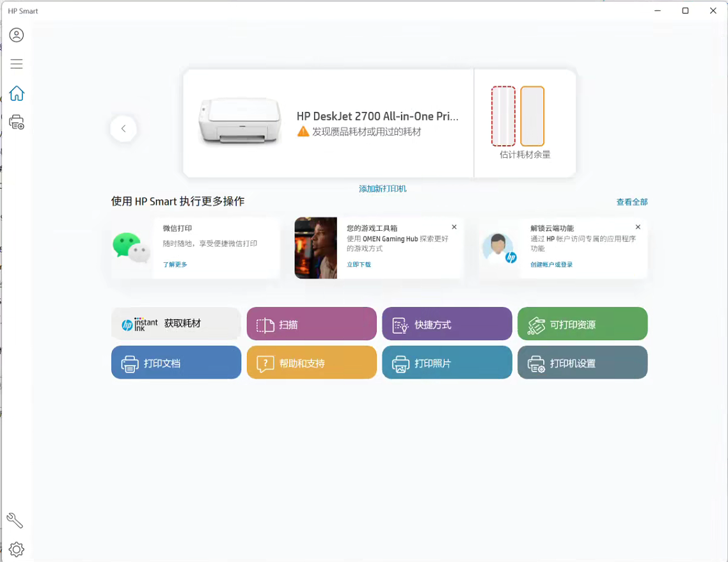Go to the Home icon in the sidebar
Screen dimensions: 728x562
point(16,93)
